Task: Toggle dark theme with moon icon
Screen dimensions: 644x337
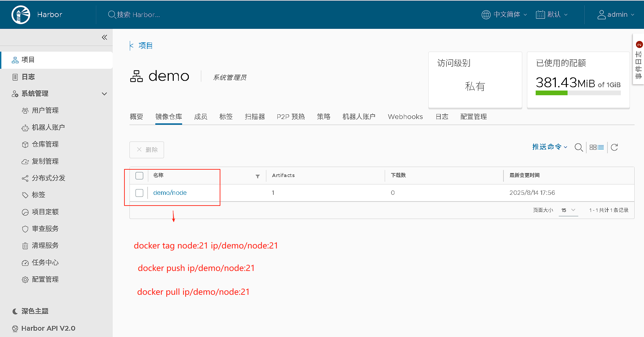Action: (15, 312)
